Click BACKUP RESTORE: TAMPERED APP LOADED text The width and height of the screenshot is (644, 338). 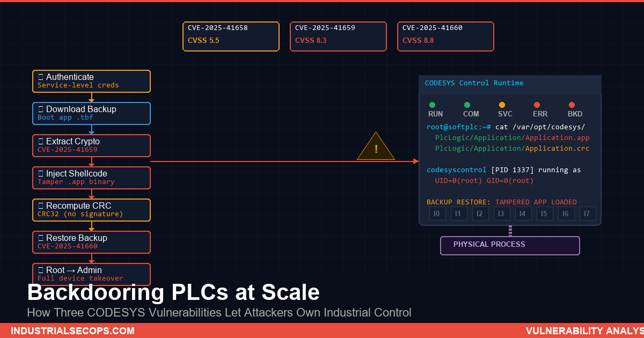[x=502, y=202]
